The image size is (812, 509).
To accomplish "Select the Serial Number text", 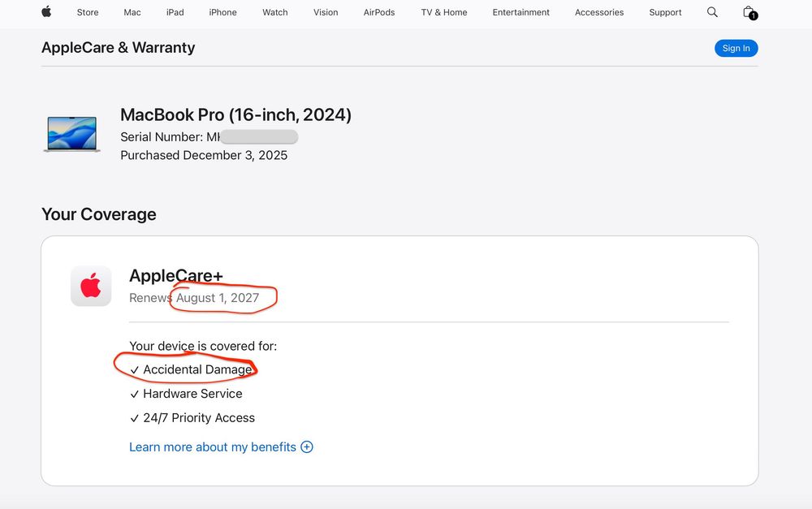I will pos(209,136).
